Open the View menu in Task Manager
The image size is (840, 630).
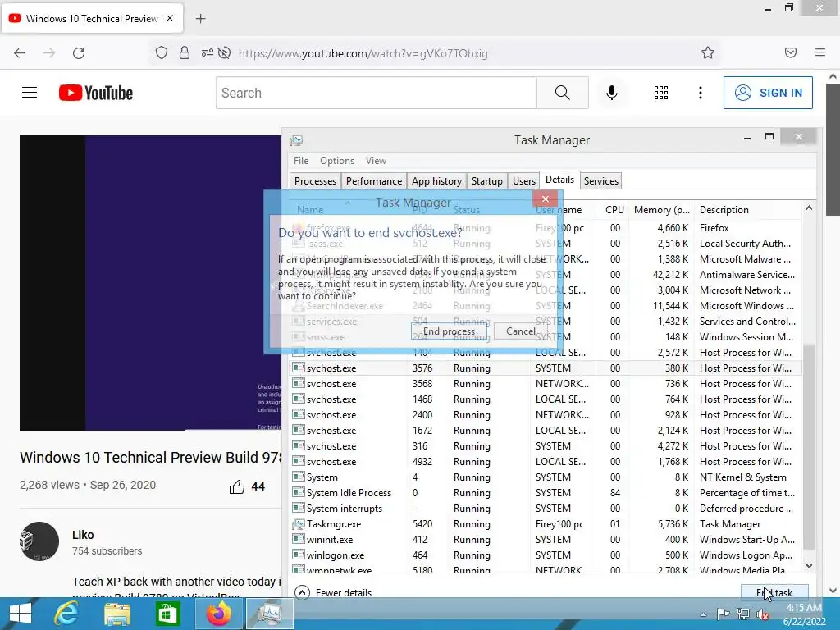click(376, 161)
